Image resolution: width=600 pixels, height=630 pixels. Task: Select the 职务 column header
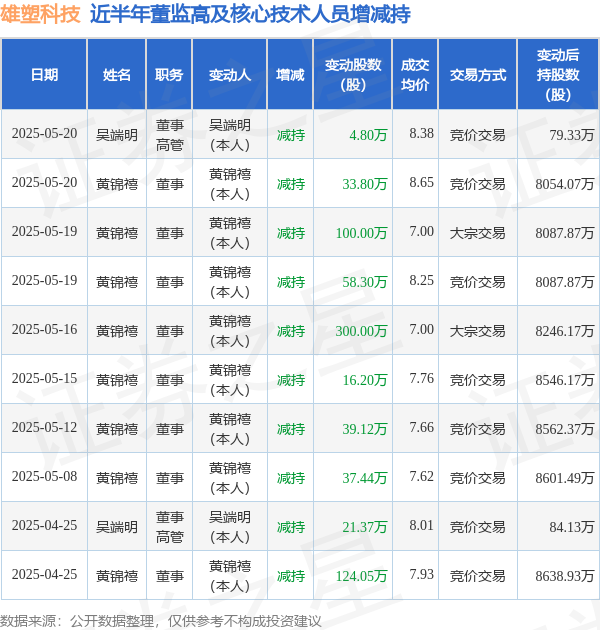pyautogui.click(x=169, y=75)
